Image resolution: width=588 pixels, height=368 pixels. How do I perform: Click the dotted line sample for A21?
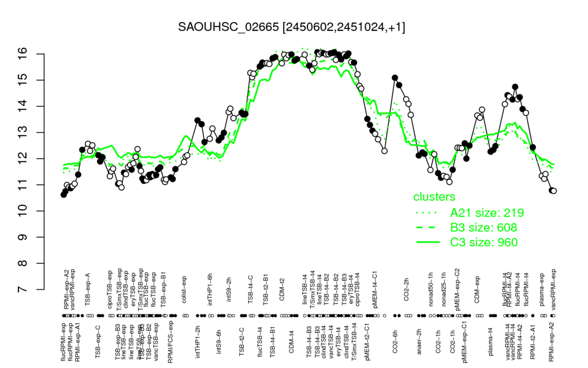(428, 213)
